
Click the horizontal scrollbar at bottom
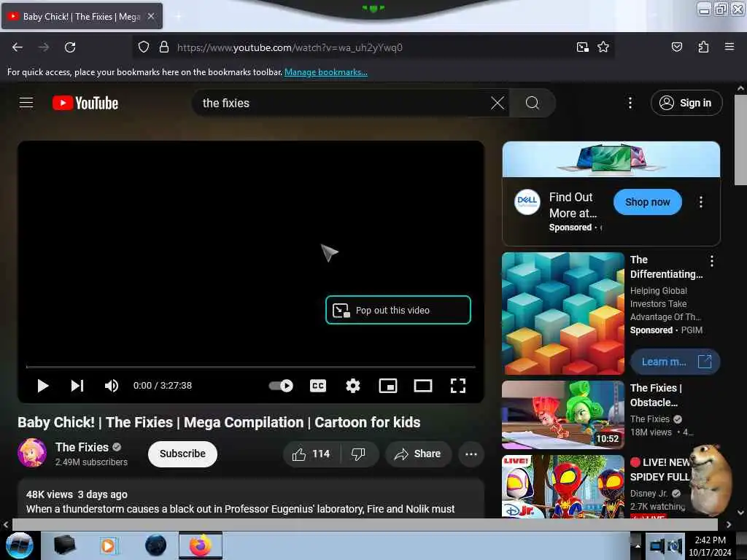tap(365, 524)
